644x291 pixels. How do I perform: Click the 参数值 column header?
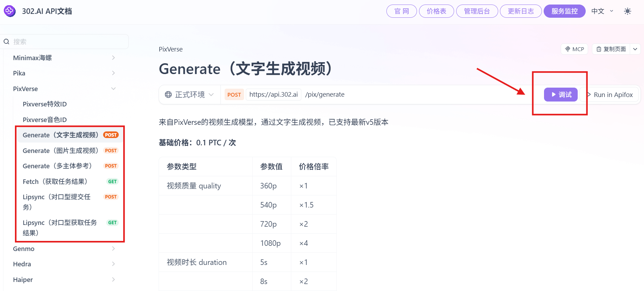[x=271, y=167]
